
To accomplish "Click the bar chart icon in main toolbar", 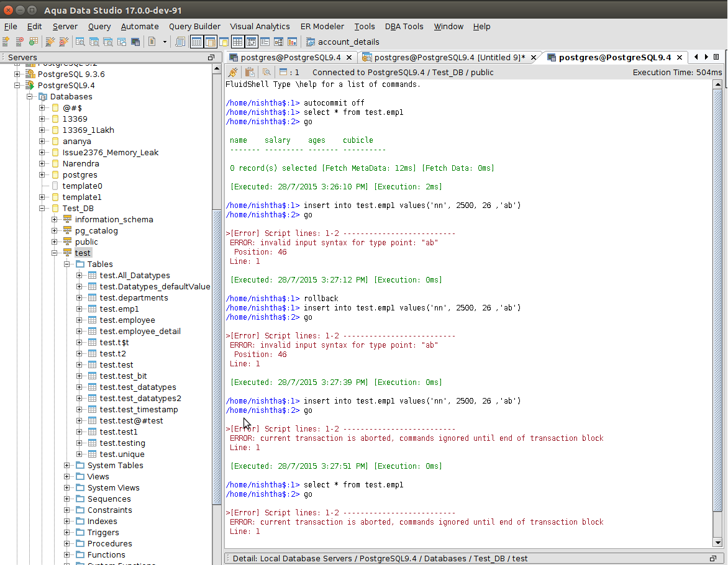I will [x=292, y=42].
